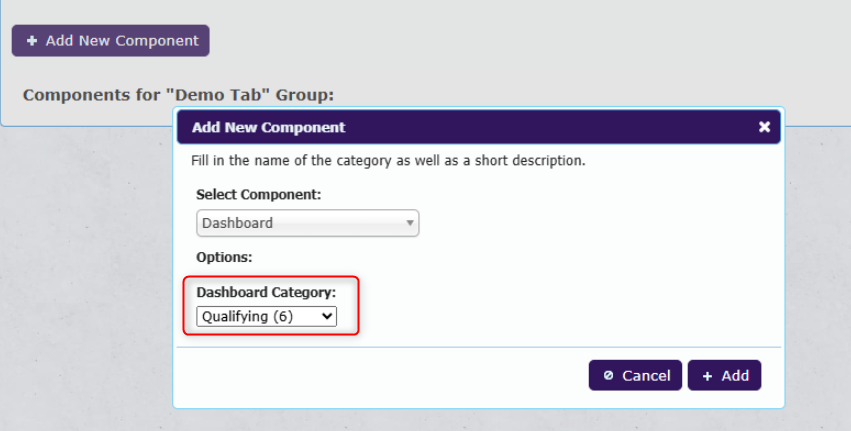Click the gray arrow of the Dashboard combo box
The width and height of the screenshot is (851, 431).
(x=410, y=223)
